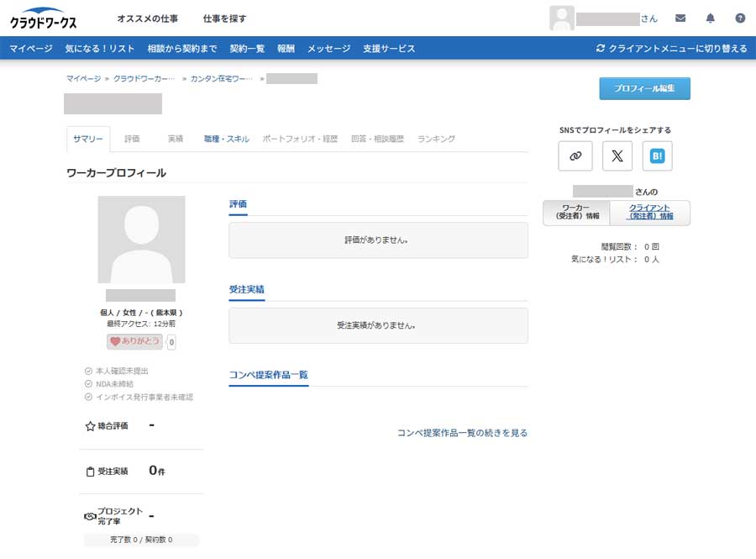Copy profile link via chain icon

(x=575, y=156)
